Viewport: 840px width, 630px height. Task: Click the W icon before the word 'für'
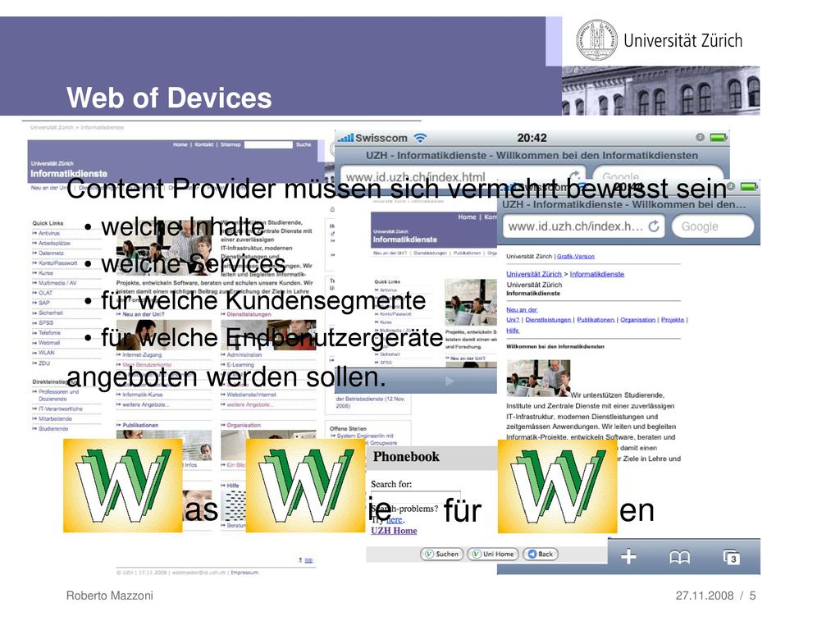point(305,486)
